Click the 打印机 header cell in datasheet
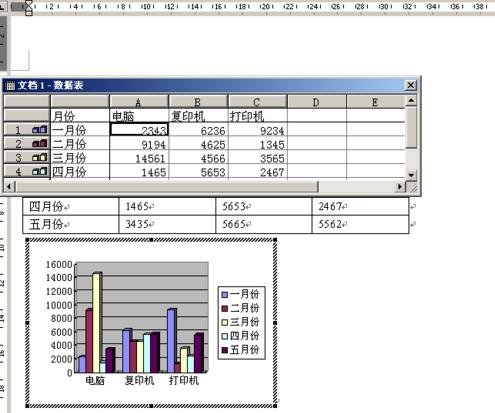The width and height of the screenshot is (495, 413). click(258, 116)
